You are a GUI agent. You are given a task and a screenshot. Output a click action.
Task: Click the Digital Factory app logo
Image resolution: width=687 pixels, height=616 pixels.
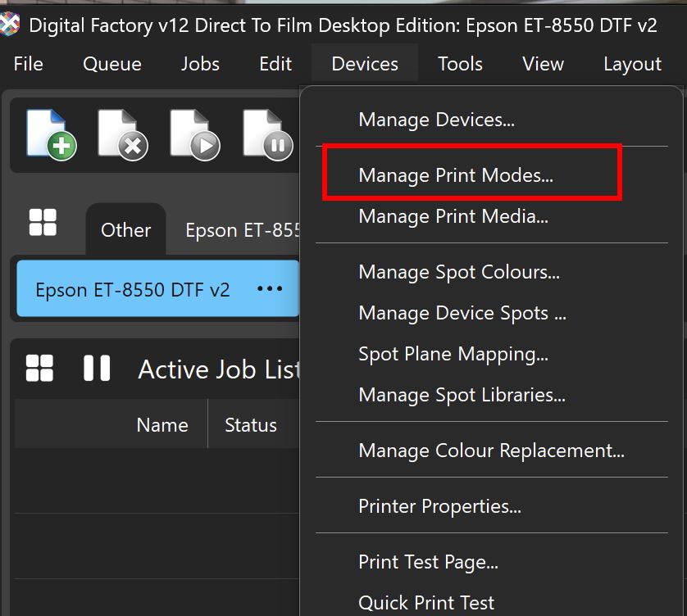(x=10, y=24)
